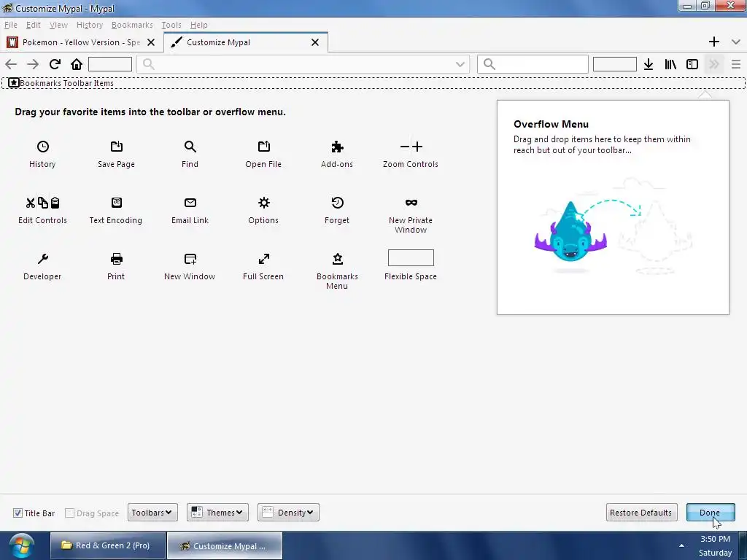The height and width of the screenshot is (560, 747).
Task: Show hidden system tray icons arrow
Action: 682,545
